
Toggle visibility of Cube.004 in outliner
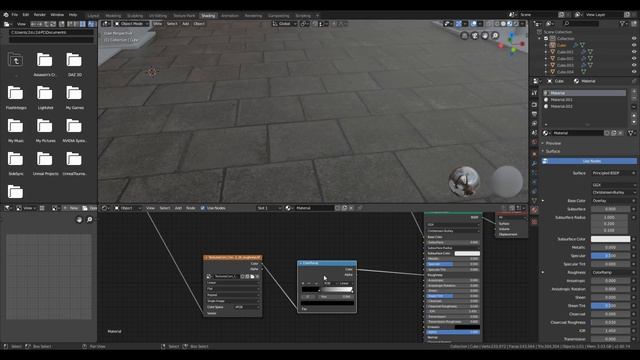[x=634, y=71]
